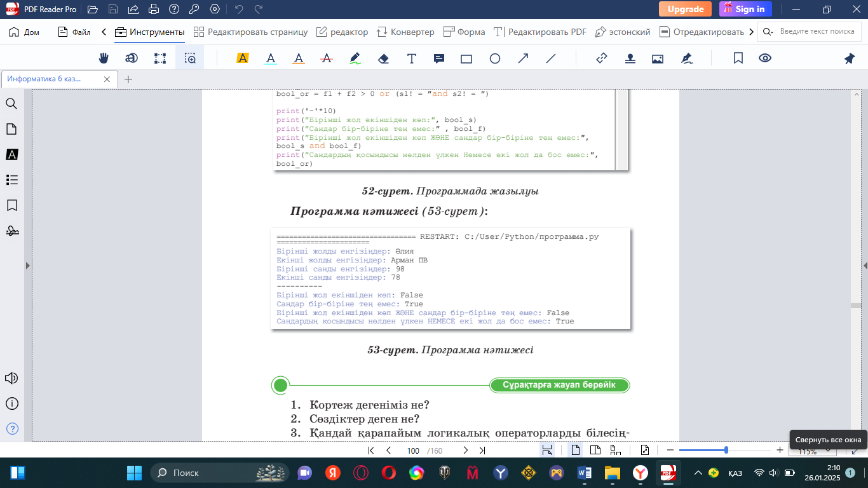Image resolution: width=868 pixels, height=488 pixels.
Task: Open the Конвертер tab
Action: (405, 32)
